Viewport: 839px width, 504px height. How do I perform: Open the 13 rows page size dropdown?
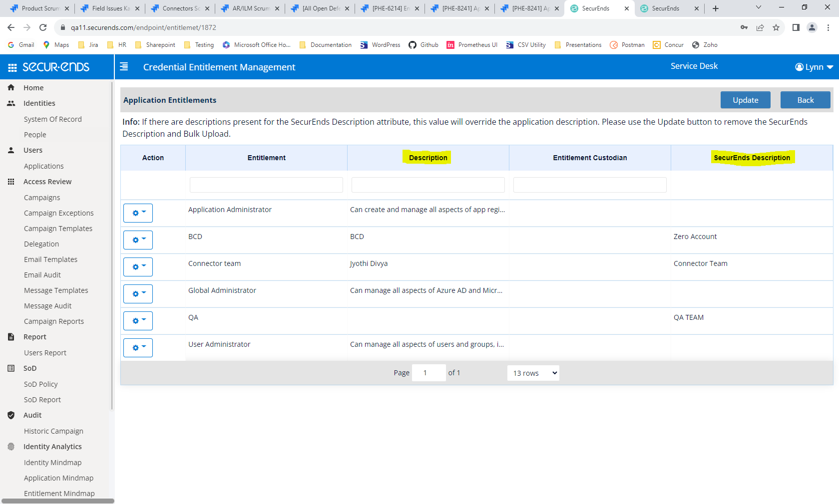(x=533, y=373)
